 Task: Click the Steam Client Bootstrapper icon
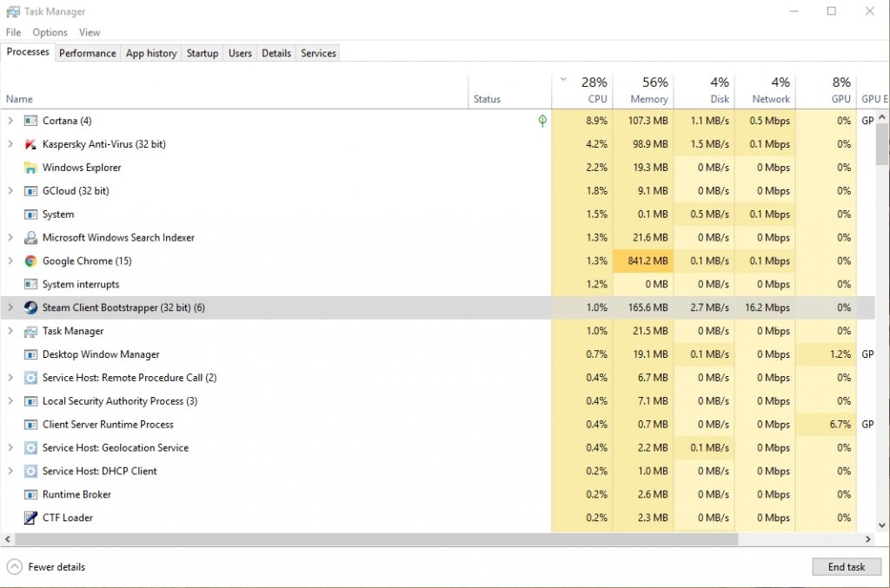[30, 307]
